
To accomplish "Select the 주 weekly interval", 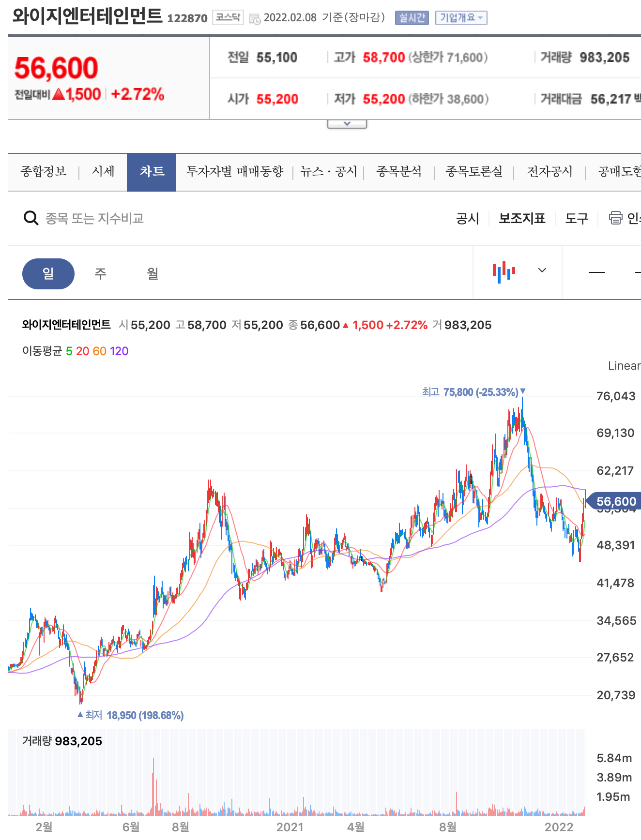I will pos(100,274).
